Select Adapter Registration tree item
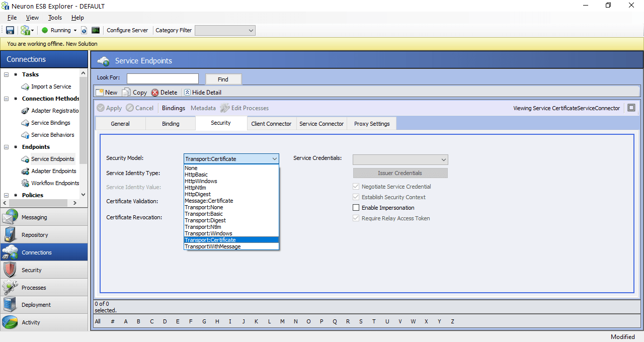 point(55,111)
